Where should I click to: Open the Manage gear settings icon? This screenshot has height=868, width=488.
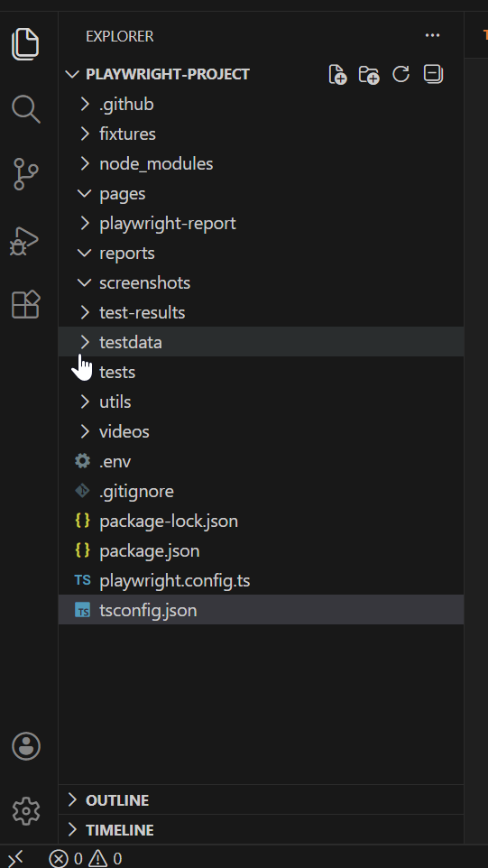[26, 811]
